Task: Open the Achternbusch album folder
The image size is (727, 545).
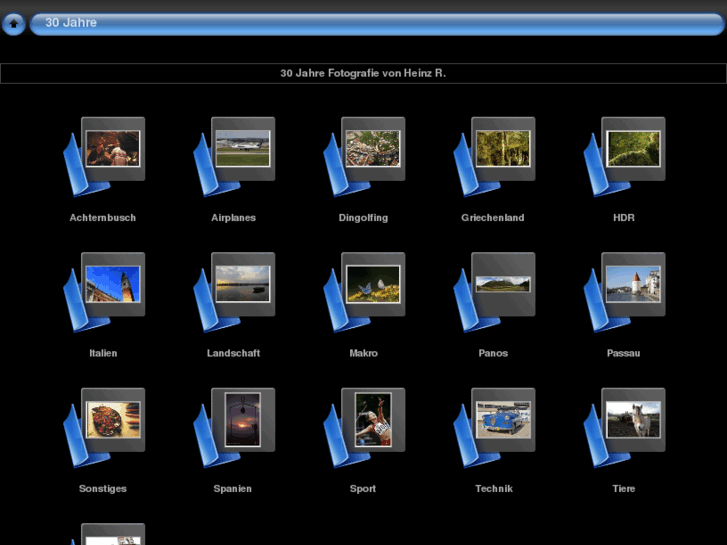Action: click(104, 156)
